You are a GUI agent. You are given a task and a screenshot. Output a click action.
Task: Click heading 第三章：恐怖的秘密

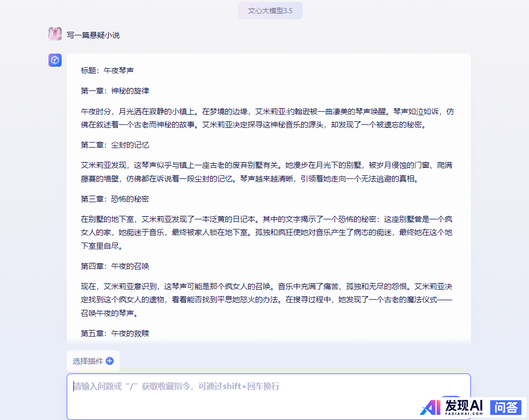115,199
